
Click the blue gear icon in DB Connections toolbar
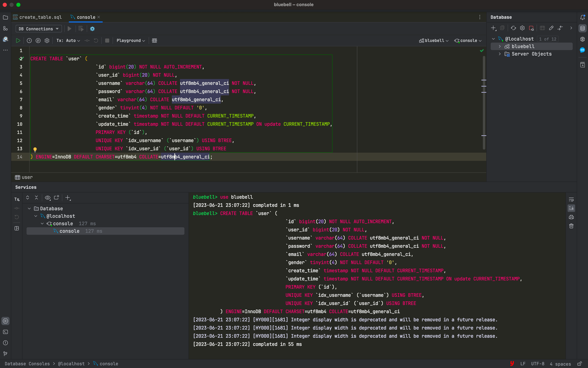(92, 29)
